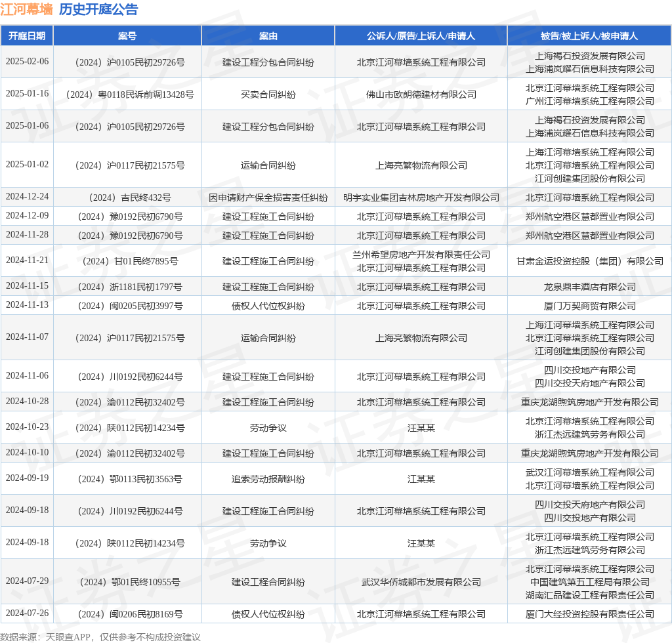
Task: Click 上海亮繁物流有限公司 in the 2024-11-07 row
Action: (421, 338)
